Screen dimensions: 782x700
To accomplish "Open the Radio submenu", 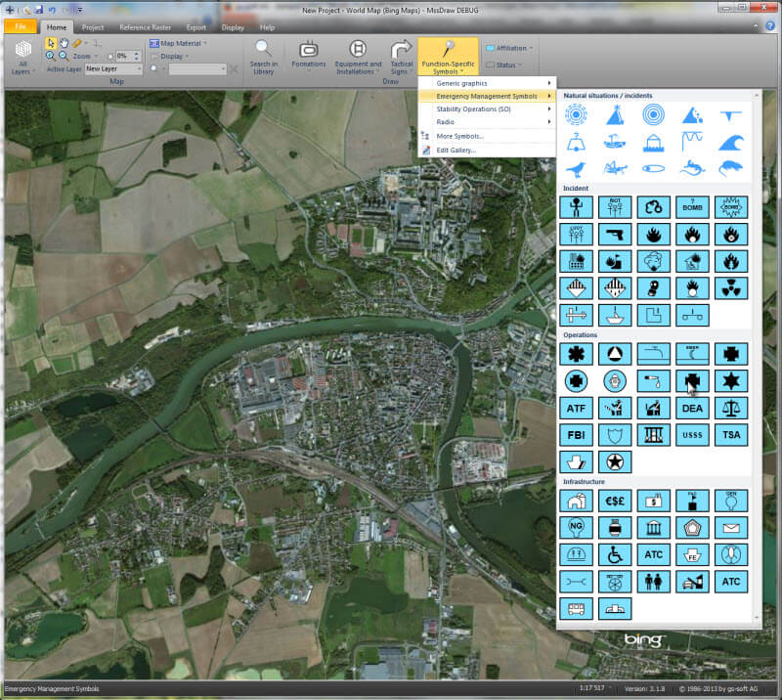I will (487, 122).
